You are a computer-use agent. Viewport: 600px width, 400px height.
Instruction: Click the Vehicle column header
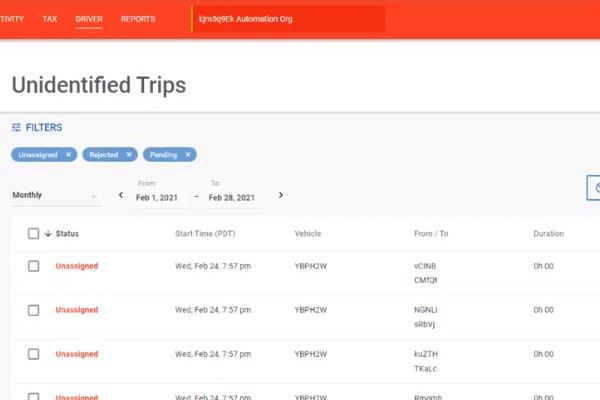tap(308, 233)
